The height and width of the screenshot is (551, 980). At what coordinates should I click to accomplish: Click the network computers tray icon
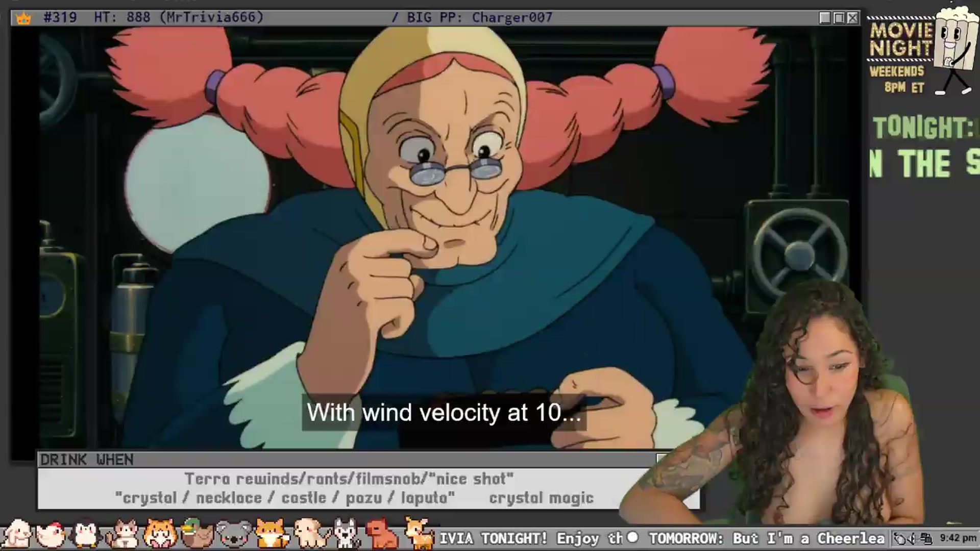coord(927,538)
